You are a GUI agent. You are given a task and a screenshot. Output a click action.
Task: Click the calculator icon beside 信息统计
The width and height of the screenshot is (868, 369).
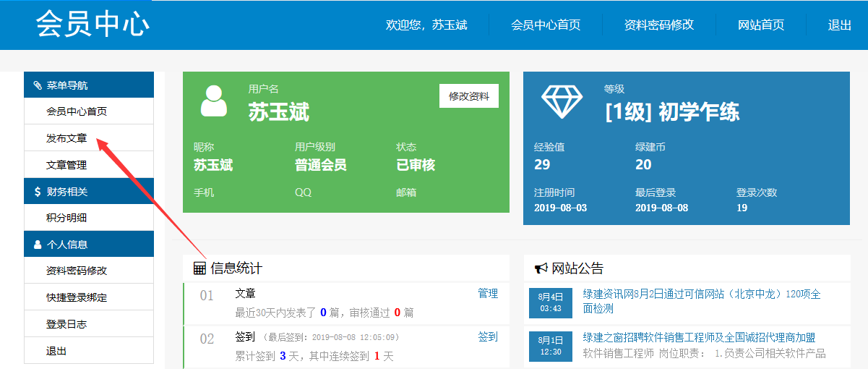tap(199, 268)
